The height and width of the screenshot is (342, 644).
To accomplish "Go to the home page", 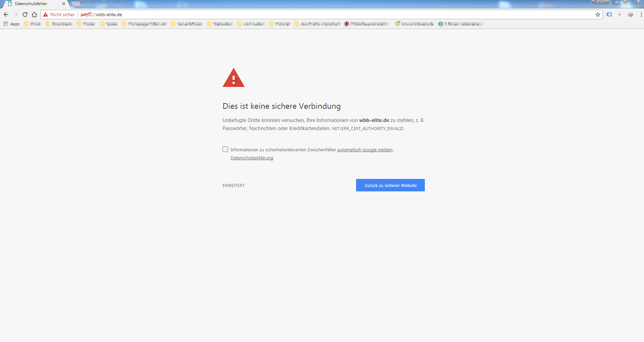I will 34,14.
